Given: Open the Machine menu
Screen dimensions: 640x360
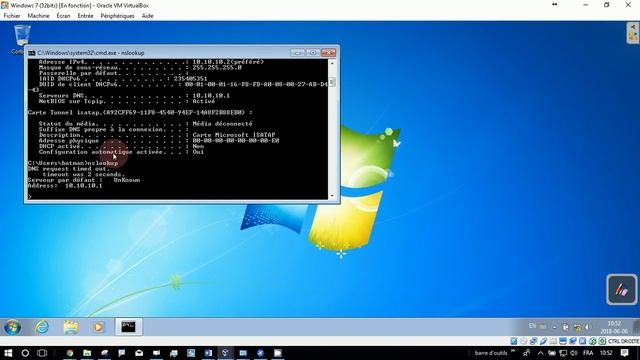Looking at the screenshot, I should 38,16.
